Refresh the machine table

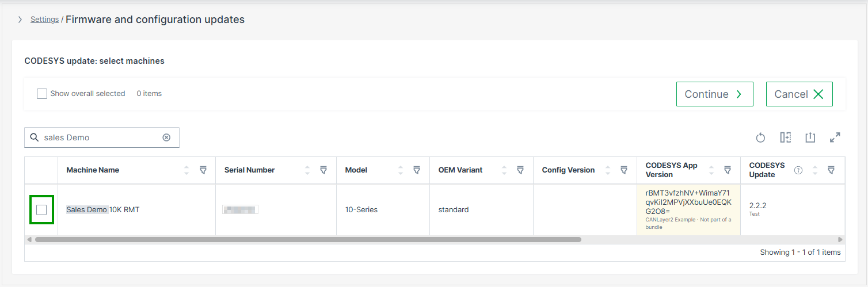pyautogui.click(x=760, y=137)
